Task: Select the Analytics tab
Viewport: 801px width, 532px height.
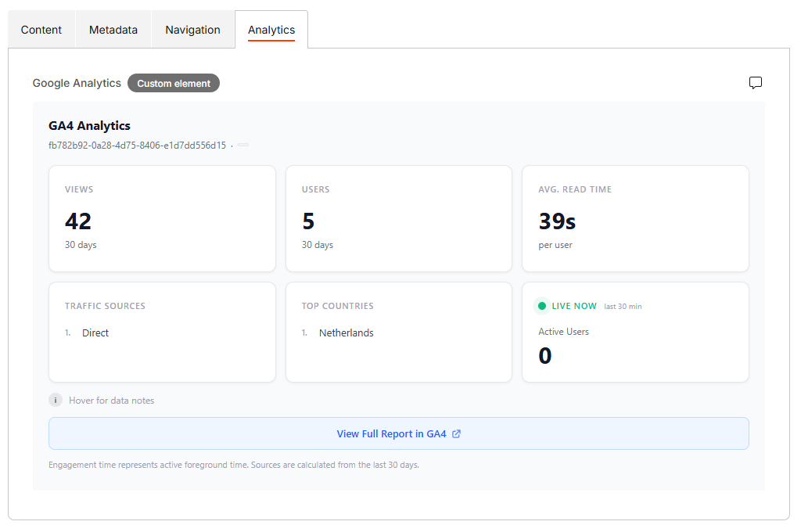Action: pyautogui.click(x=271, y=30)
